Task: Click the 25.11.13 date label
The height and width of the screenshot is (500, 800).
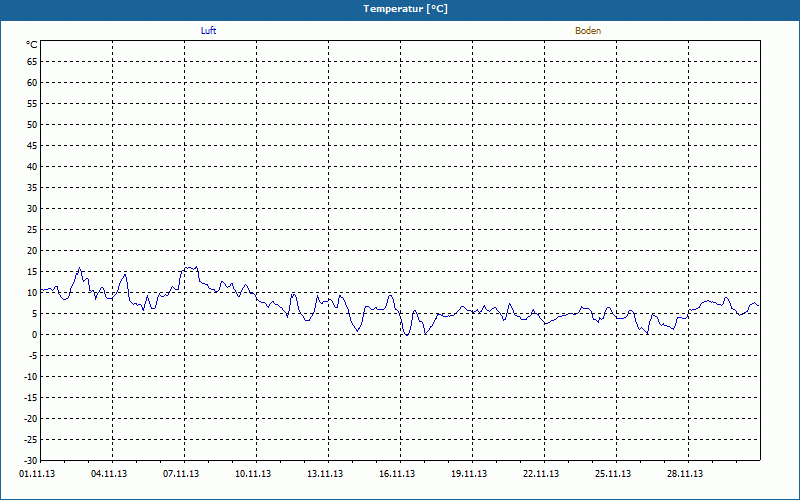Action: 613,473
